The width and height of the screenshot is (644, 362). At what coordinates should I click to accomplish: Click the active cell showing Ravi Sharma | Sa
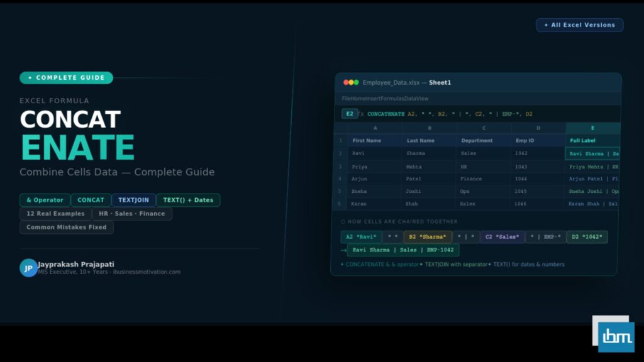coord(592,153)
